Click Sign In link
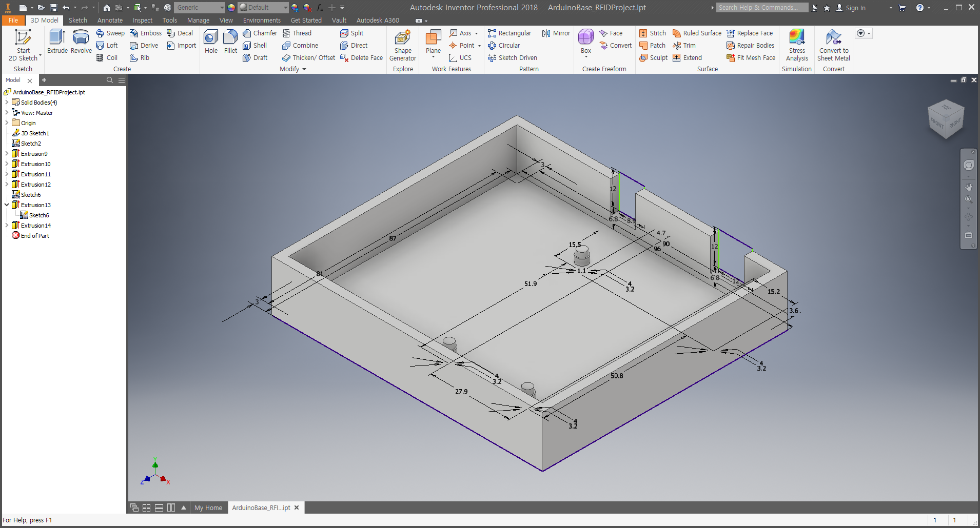This screenshot has height=528, width=980. coord(855,8)
